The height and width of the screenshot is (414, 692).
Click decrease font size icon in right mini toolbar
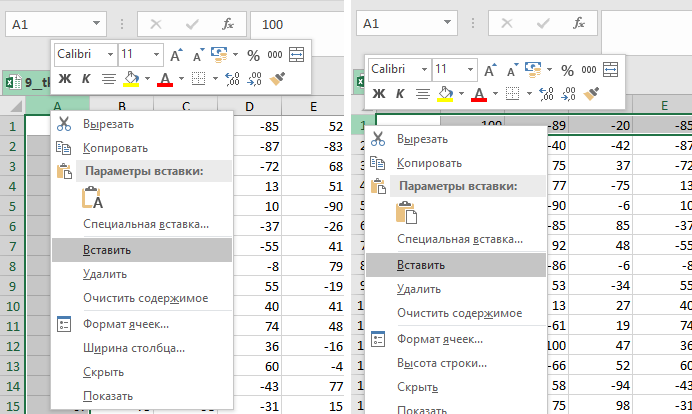point(512,70)
